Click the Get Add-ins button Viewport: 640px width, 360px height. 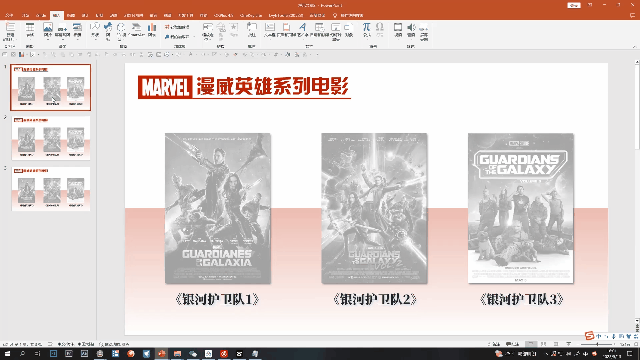point(177,27)
